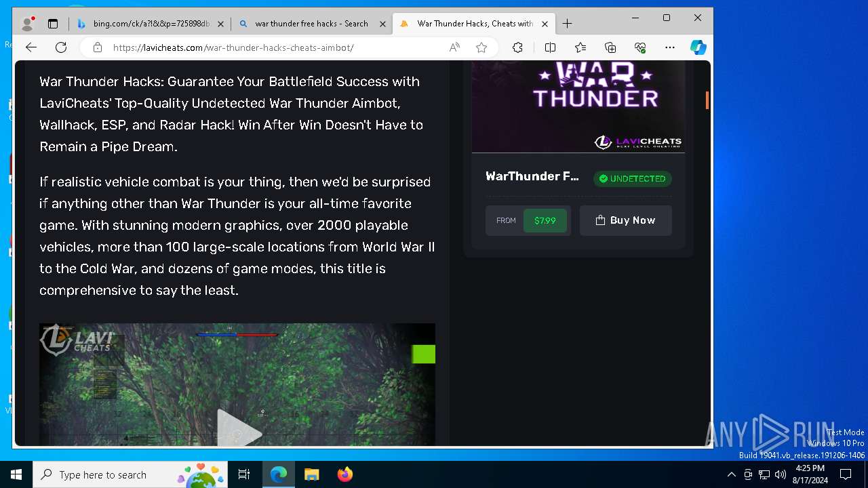Launch Firefox from taskbar
The height and width of the screenshot is (488, 868).
344,474
